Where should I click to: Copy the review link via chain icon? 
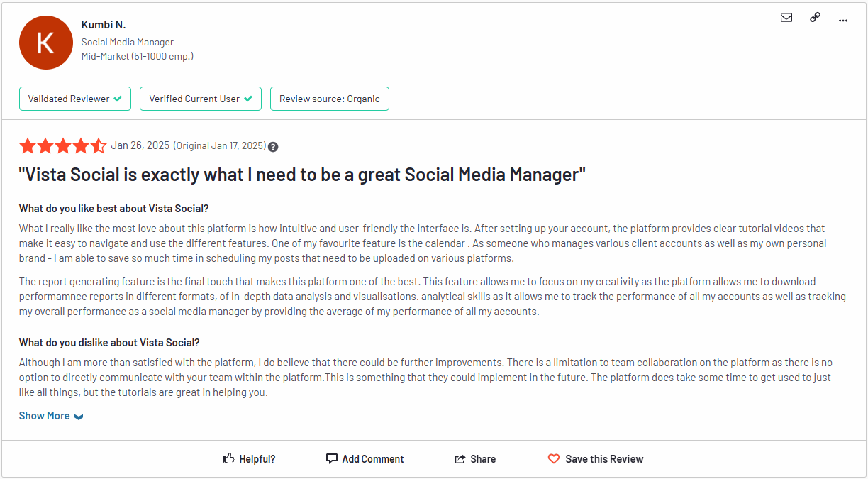[815, 18]
